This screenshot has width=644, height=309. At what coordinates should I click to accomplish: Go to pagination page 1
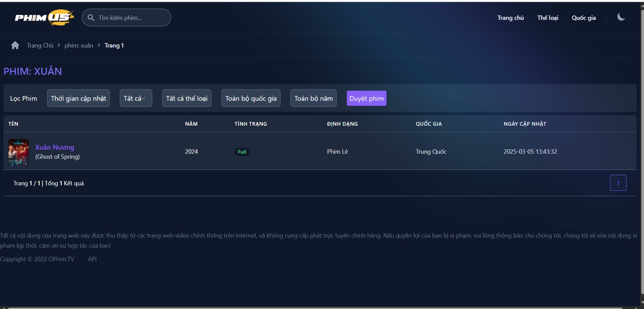618,183
